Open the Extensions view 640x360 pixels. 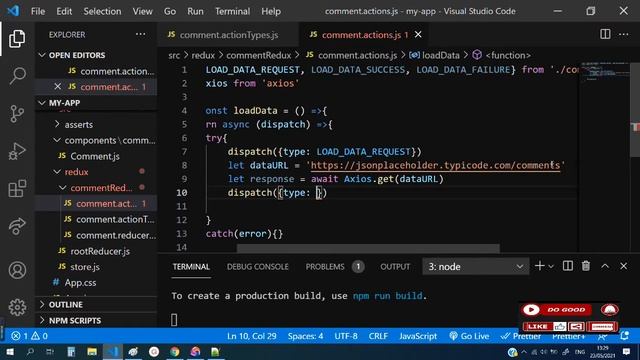(17, 189)
